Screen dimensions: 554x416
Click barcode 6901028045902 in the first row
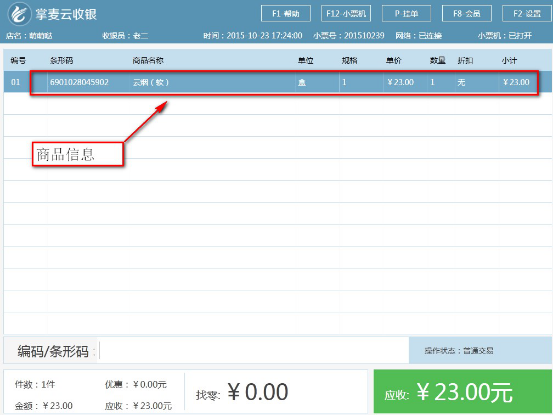(x=79, y=82)
